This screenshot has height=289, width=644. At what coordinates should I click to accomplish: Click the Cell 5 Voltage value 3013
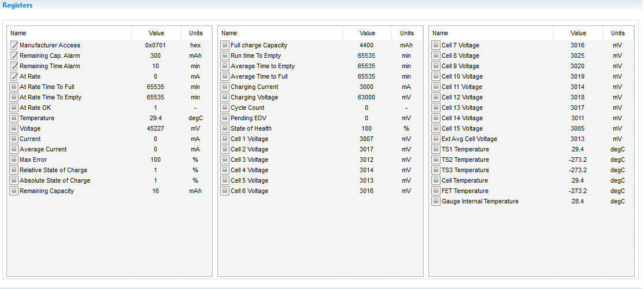[367, 180]
